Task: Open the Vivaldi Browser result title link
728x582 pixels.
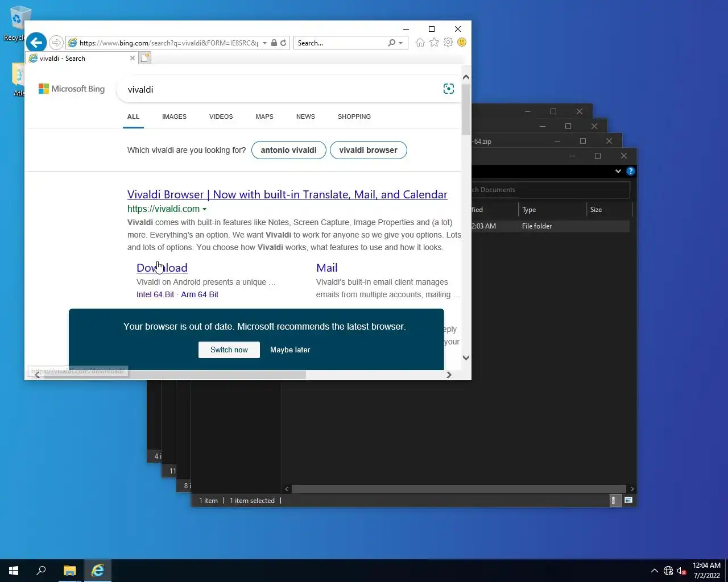Action: (x=287, y=194)
